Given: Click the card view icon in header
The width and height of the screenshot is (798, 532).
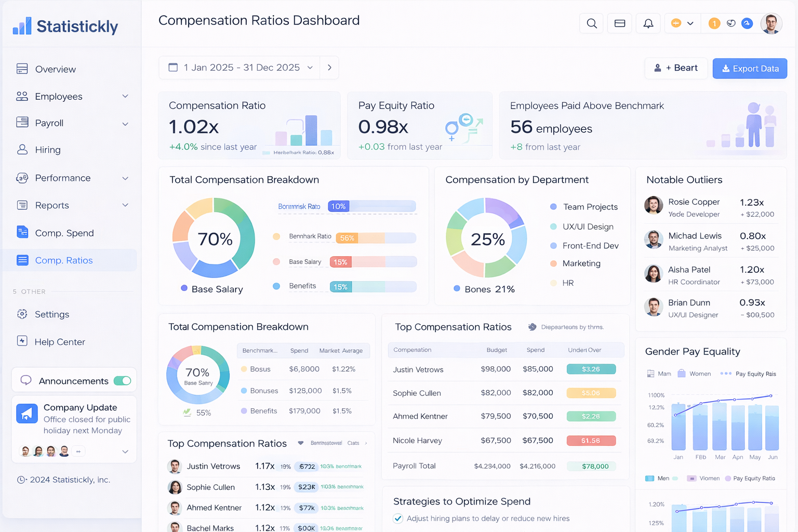Looking at the screenshot, I should click(619, 23).
